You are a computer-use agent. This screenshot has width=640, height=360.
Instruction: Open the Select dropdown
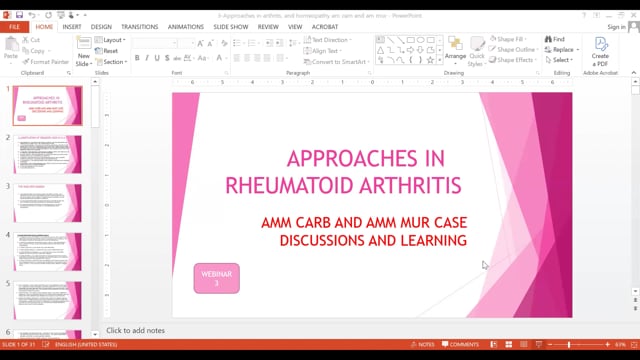(x=559, y=60)
